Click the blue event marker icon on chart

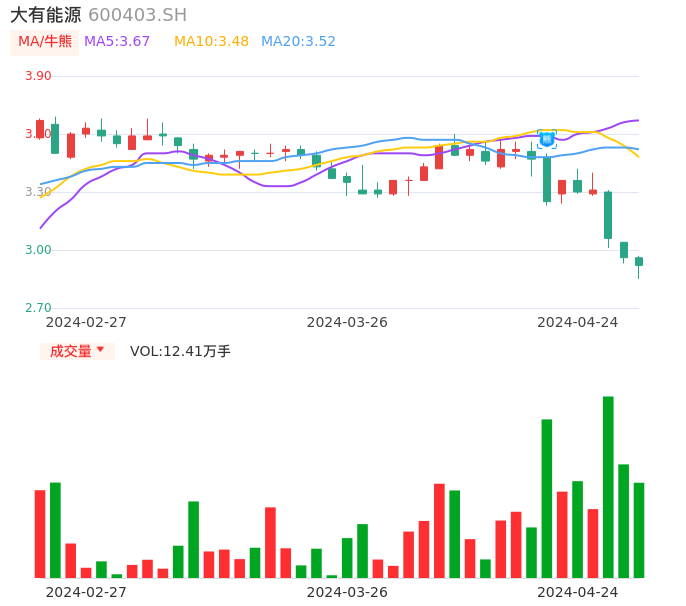547,139
